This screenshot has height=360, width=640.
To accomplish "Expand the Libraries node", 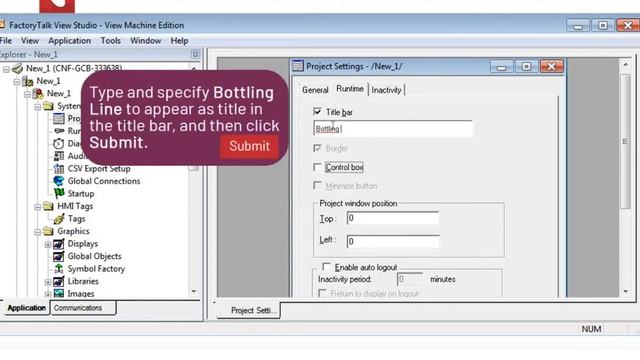I will point(48,282).
